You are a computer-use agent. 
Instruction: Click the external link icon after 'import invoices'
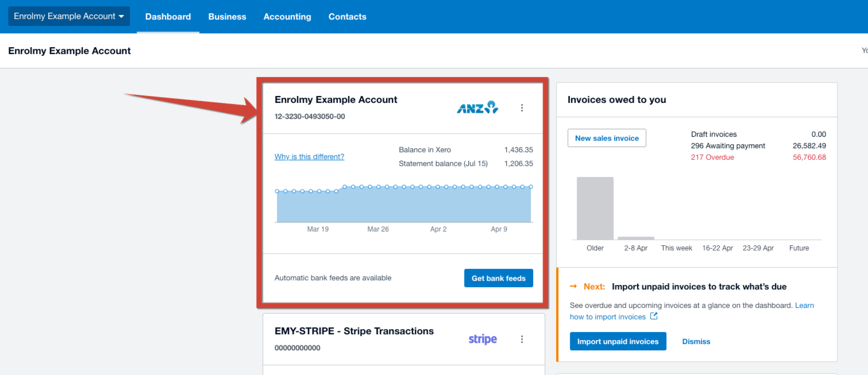coord(654,316)
